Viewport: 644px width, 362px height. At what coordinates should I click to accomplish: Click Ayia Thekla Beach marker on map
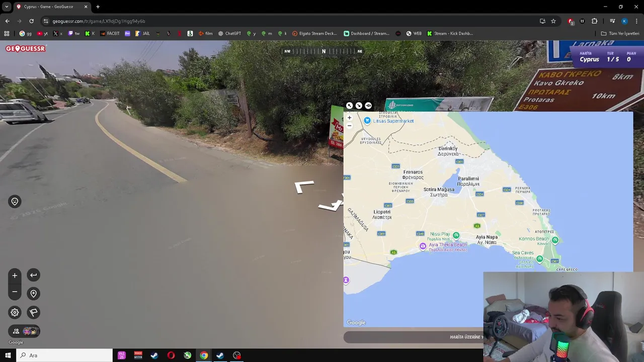pos(423,246)
